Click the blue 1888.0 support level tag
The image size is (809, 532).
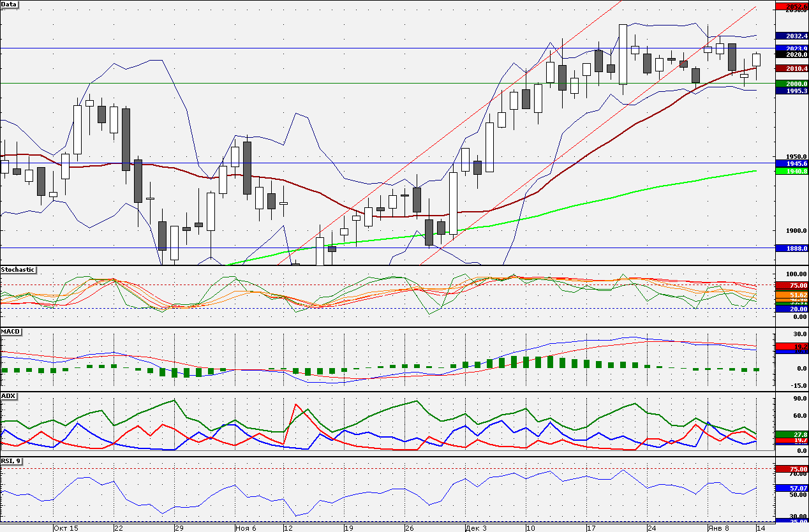click(x=791, y=248)
